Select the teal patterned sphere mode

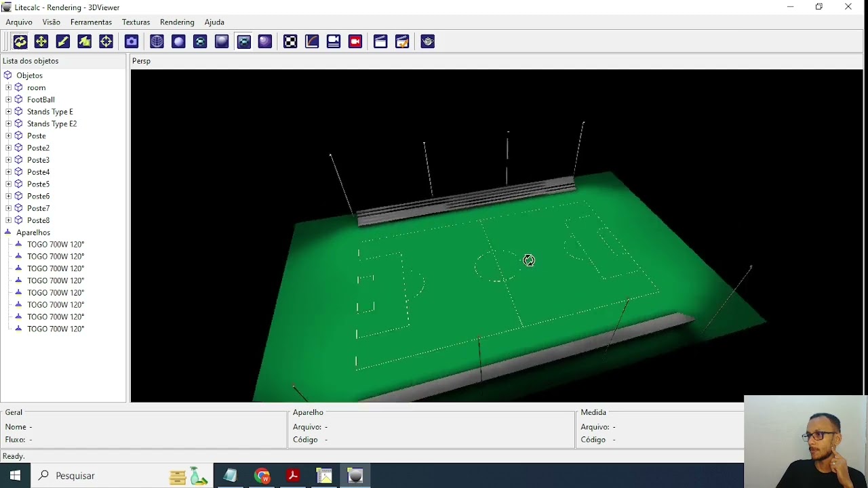[200, 41]
